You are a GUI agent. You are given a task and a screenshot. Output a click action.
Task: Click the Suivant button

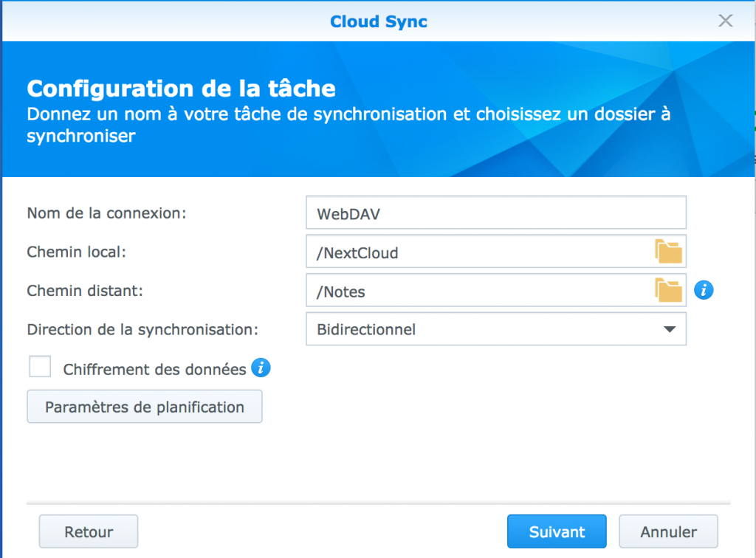pos(557,531)
